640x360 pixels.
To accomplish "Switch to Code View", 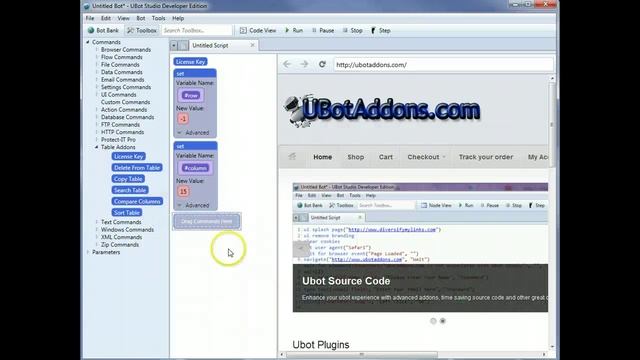I will pyautogui.click(x=258, y=31).
